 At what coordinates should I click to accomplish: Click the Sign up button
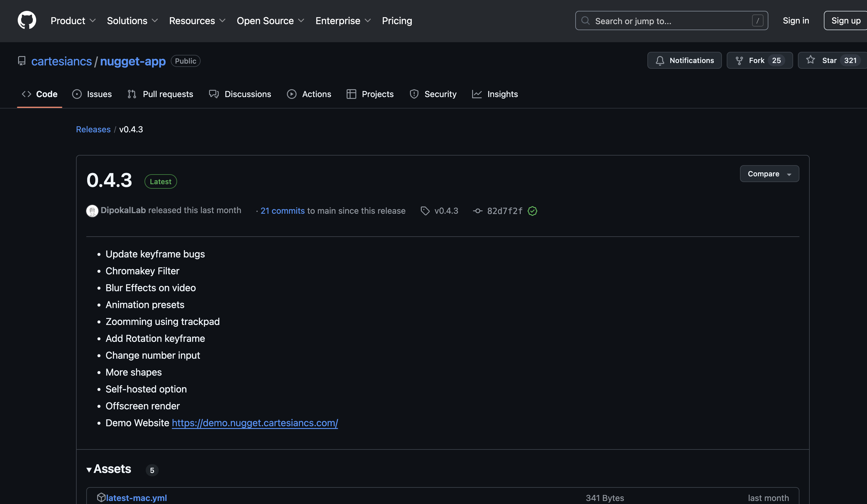click(x=846, y=20)
